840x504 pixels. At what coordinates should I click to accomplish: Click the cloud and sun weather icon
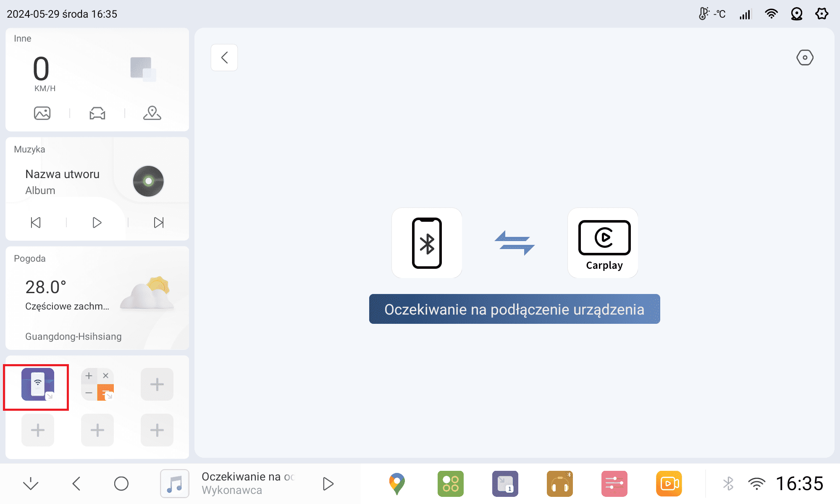[148, 293]
